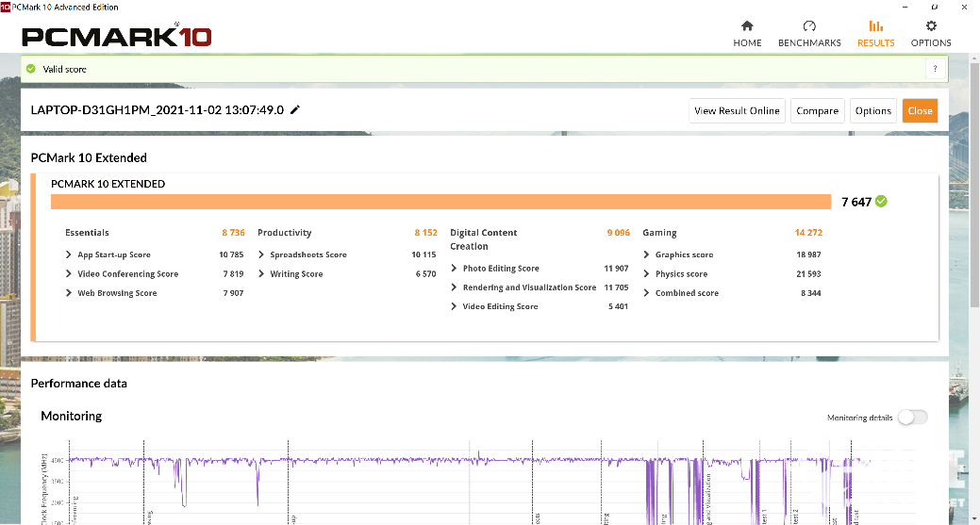Click the vertical scrollbar thumb
The image size is (980, 525).
click(x=974, y=184)
